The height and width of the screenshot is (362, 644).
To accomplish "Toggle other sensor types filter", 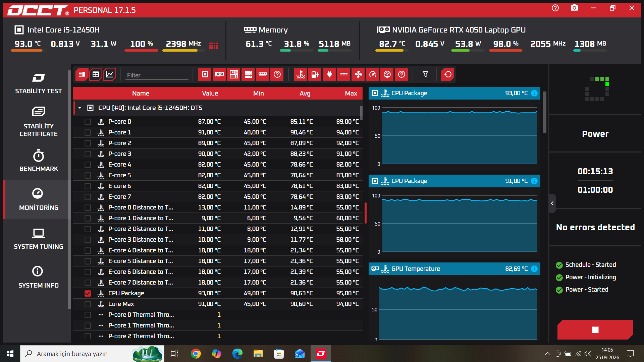I will (401, 74).
